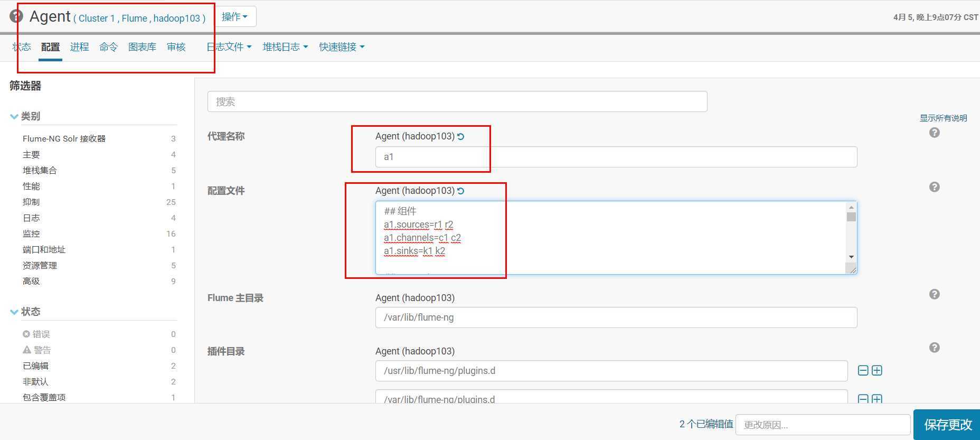Focus the 更改原因 input field

pyautogui.click(x=823, y=425)
